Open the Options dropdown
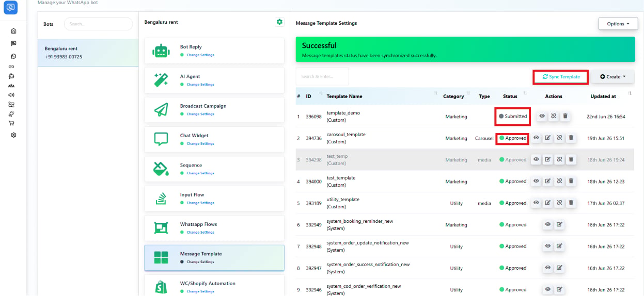 pyautogui.click(x=618, y=24)
